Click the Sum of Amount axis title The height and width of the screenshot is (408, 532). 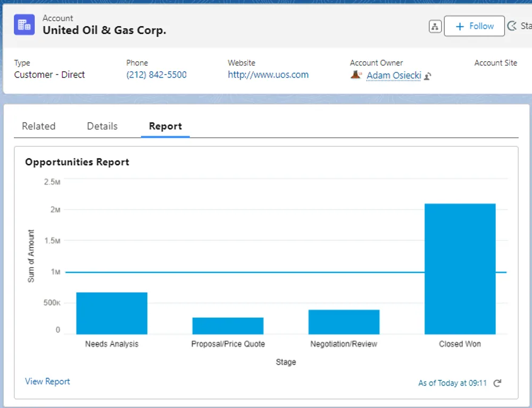[x=31, y=256]
